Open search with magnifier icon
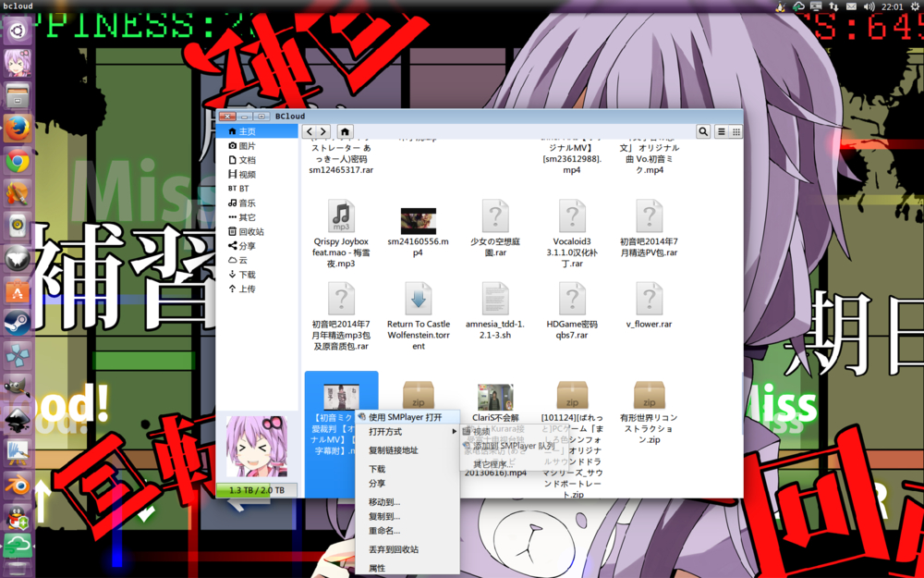Image resolution: width=924 pixels, height=578 pixels. click(x=703, y=131)
